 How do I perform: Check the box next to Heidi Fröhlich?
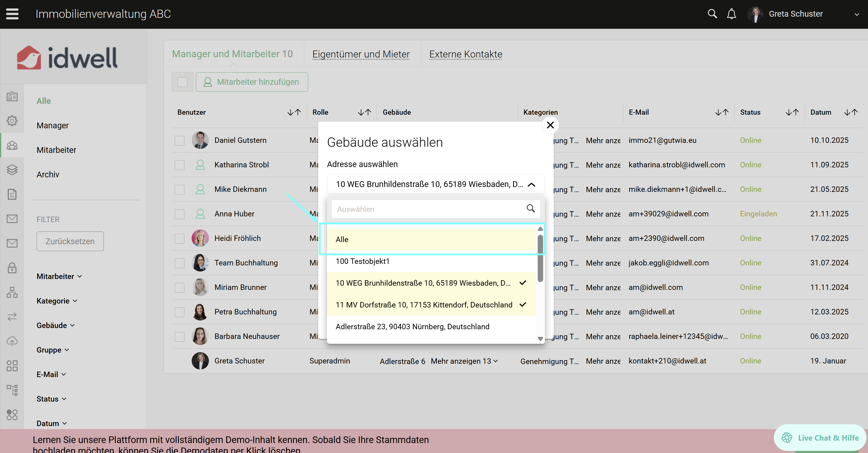pos(180,238)
